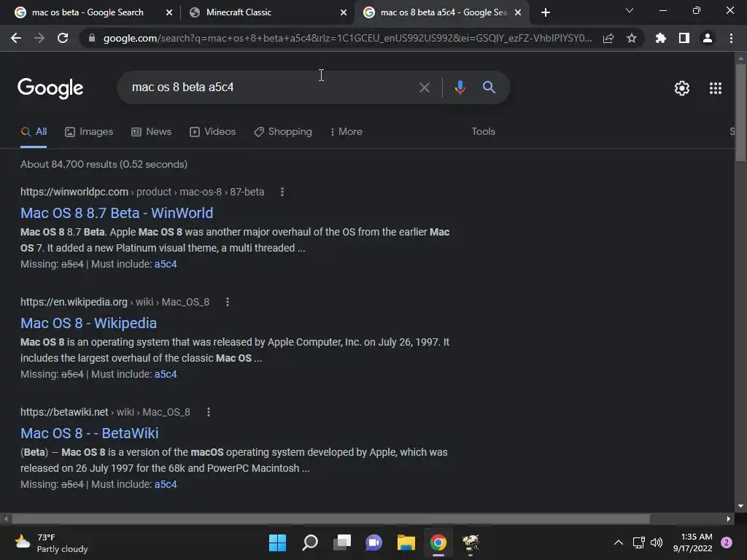Image resolution: width=747 pixels, height=560 pixels.
Task: Reload the current page
Action: pos(63,38)
